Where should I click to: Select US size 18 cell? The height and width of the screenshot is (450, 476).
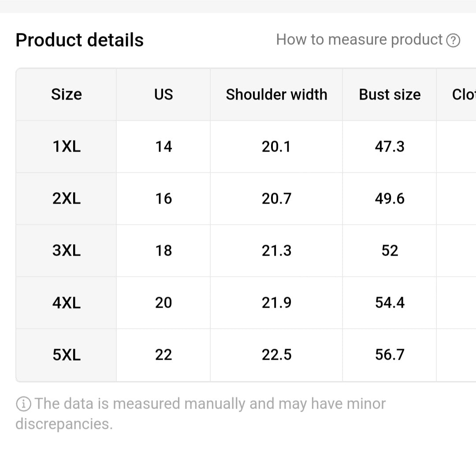163,250
